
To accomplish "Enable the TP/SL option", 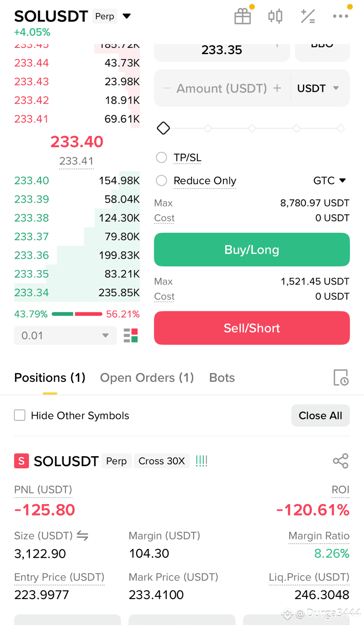I will (x=161, y=157).
